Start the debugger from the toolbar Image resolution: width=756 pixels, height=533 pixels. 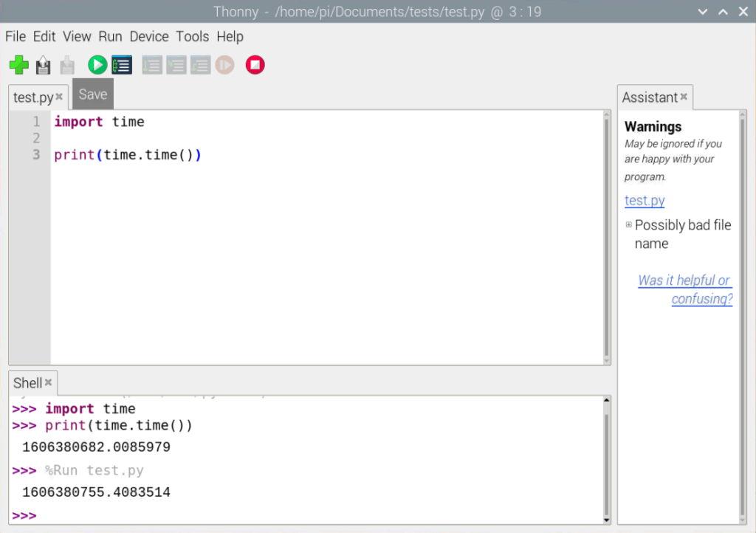tap(122, 65)
